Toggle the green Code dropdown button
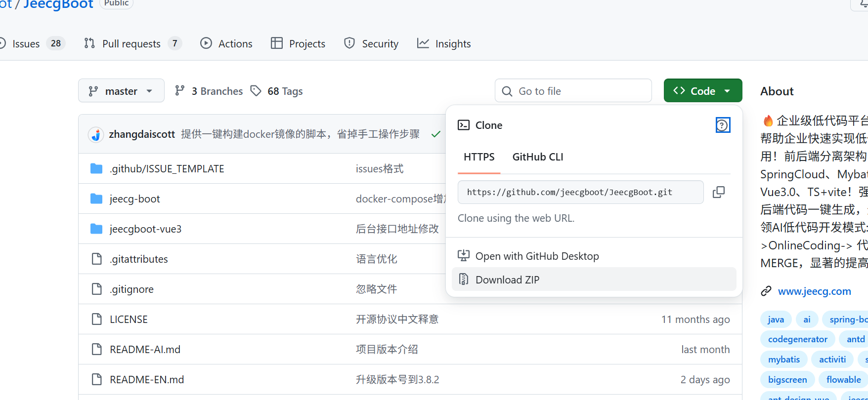This screenshot has height=400, width=868. click(x=703, y=91)
